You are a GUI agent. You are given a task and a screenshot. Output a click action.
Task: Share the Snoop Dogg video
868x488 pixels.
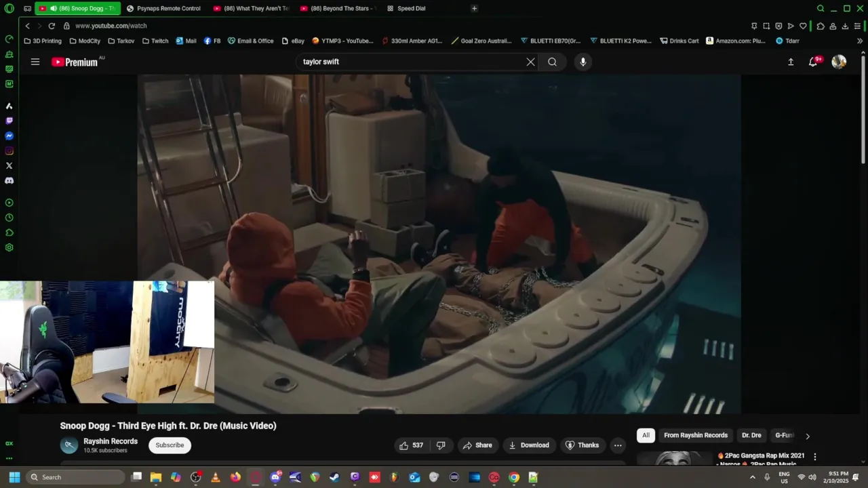click(477, 445)
